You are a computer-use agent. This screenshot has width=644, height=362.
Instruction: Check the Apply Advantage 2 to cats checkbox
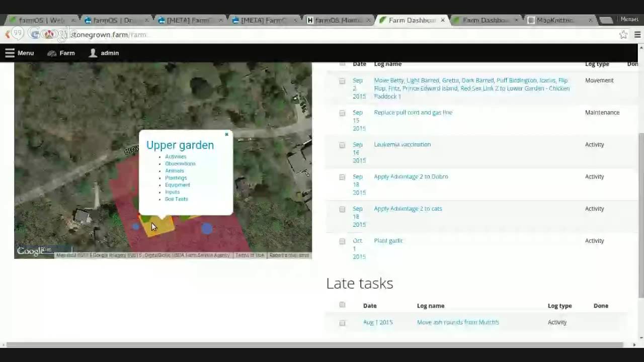click(342, 209)
